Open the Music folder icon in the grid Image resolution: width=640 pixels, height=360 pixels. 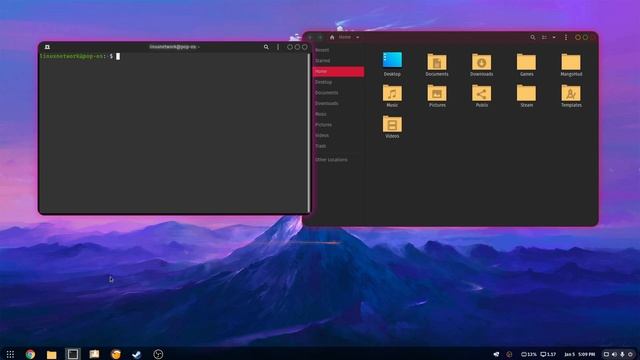[392, 93]
